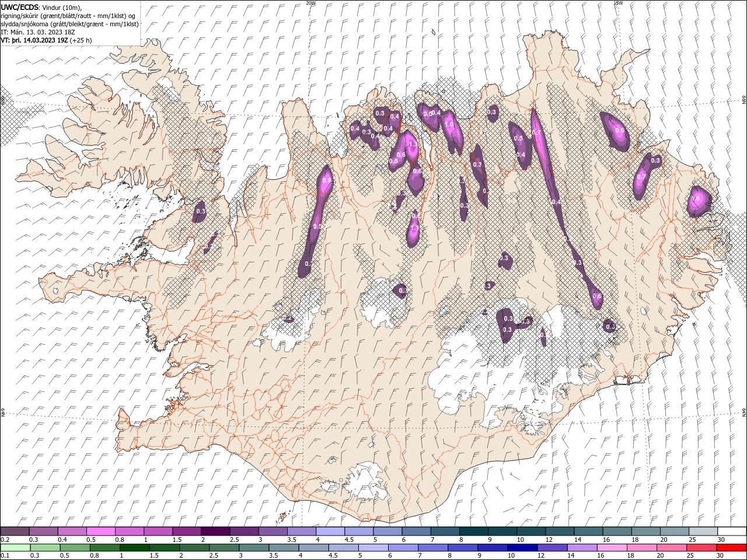Pick the lavender snow swatch between 4 and 4.5
The height and width of the screenshot is (560, 747).
(330, 531)
